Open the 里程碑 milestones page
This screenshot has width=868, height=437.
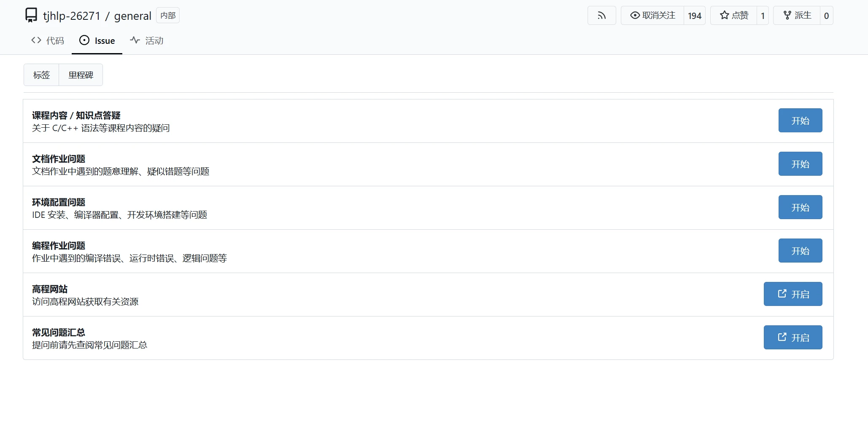[81, 75]
